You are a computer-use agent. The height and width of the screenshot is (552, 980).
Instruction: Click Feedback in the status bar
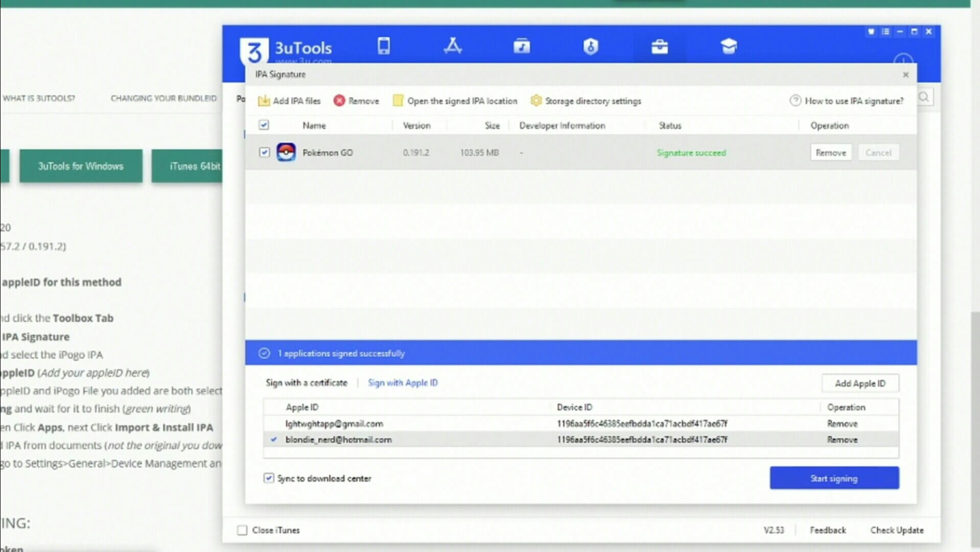[828, 530]
